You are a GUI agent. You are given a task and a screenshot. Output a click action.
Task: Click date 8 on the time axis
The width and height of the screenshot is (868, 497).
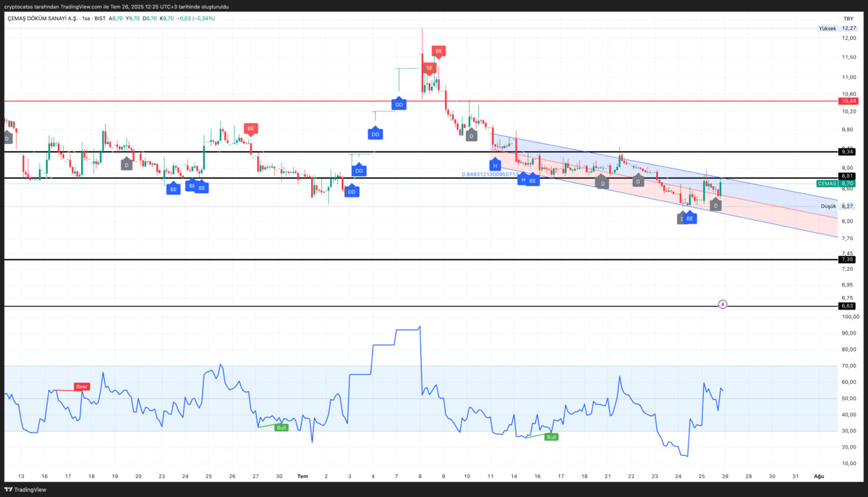[420, 476]
